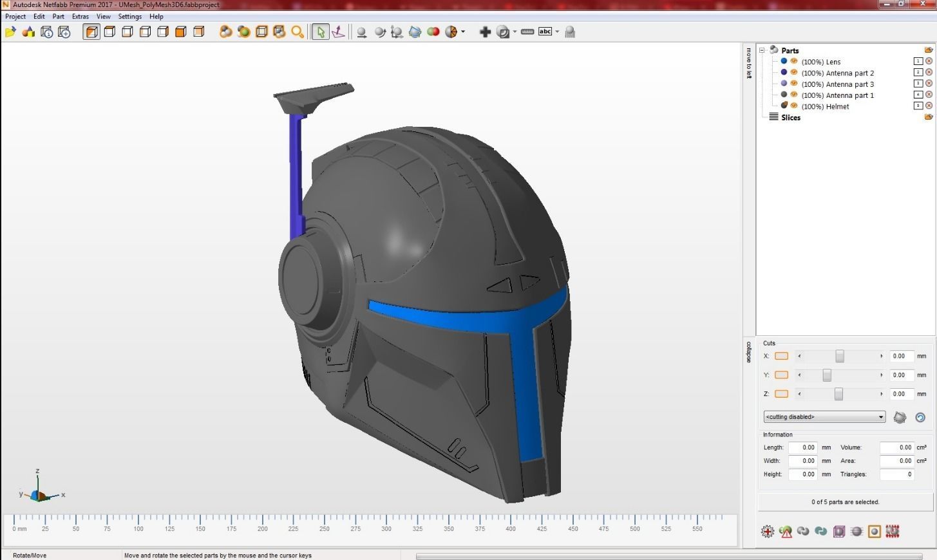Open the Settings menu
This screenshot has width=937, height=560.
tap(130, 16)
